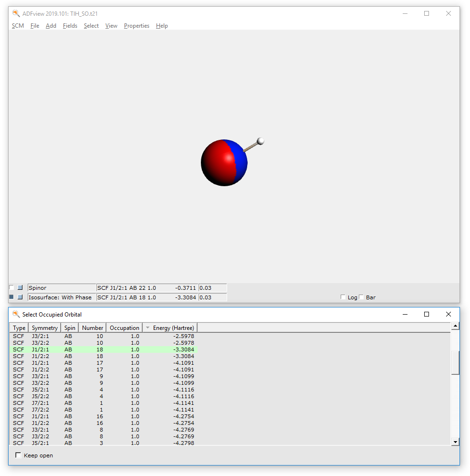Select orbital J7/2:2 number 1 row

(104, 410)
